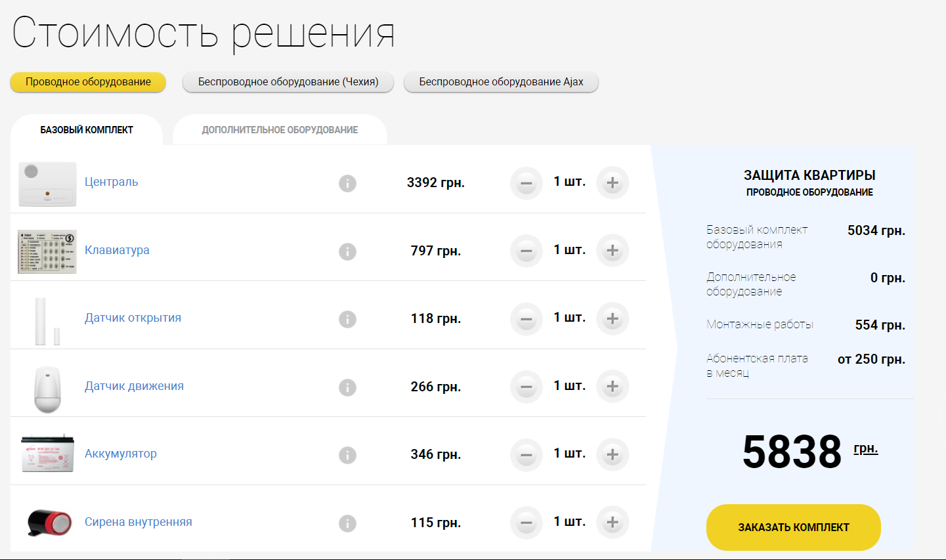
Task: Open the Клавиатура product link
Action: coord(117,250)
